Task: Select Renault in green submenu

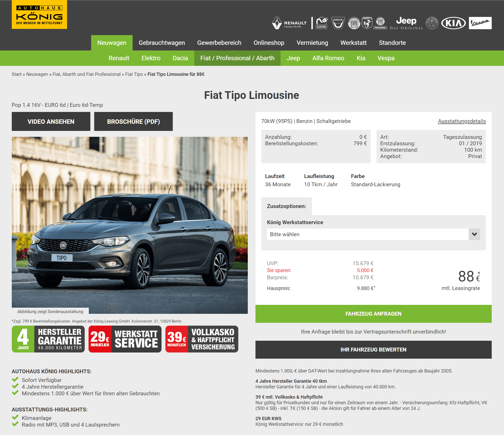Action: pos(119,58)
